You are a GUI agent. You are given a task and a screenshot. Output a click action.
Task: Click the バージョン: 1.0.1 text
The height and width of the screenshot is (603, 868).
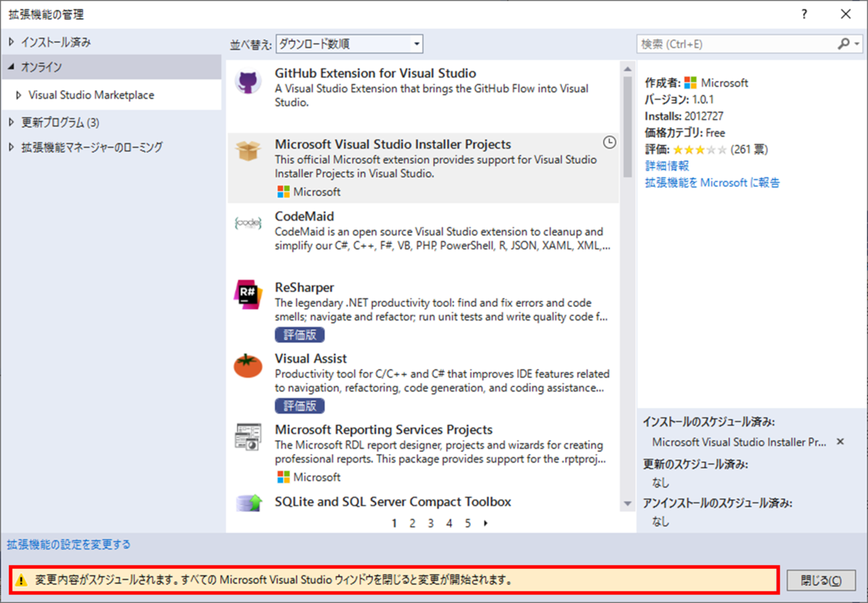pos(679,99)
